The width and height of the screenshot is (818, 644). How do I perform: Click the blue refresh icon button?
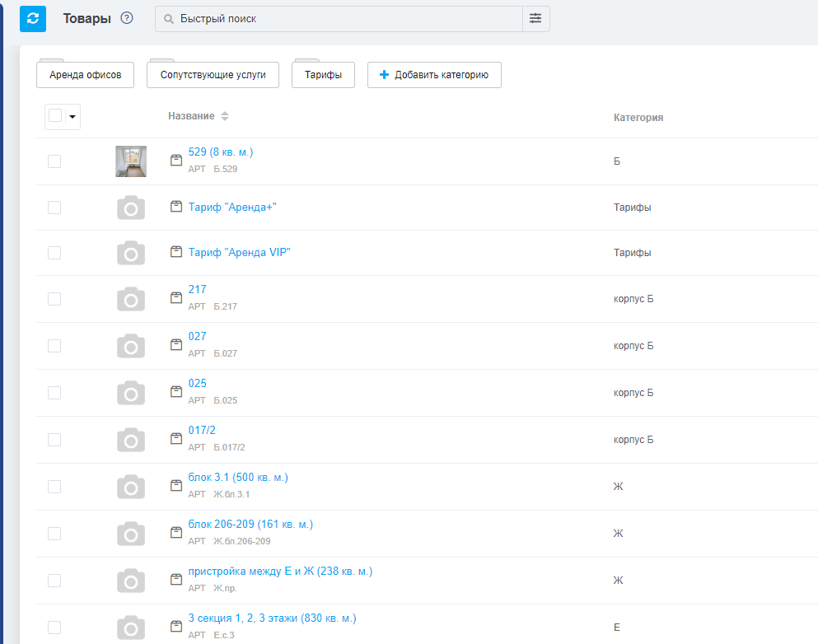point(33,18)
